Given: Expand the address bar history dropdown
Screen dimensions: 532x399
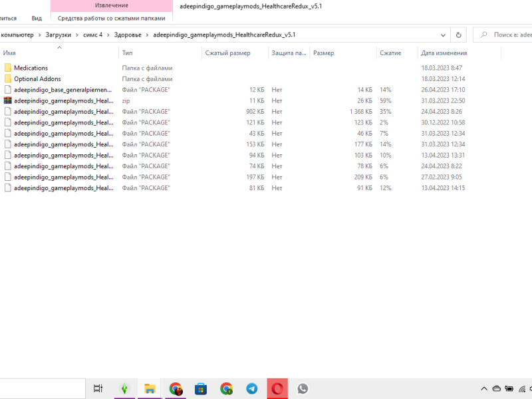Looking at the screenshot, I should click(x=443, y=35).
